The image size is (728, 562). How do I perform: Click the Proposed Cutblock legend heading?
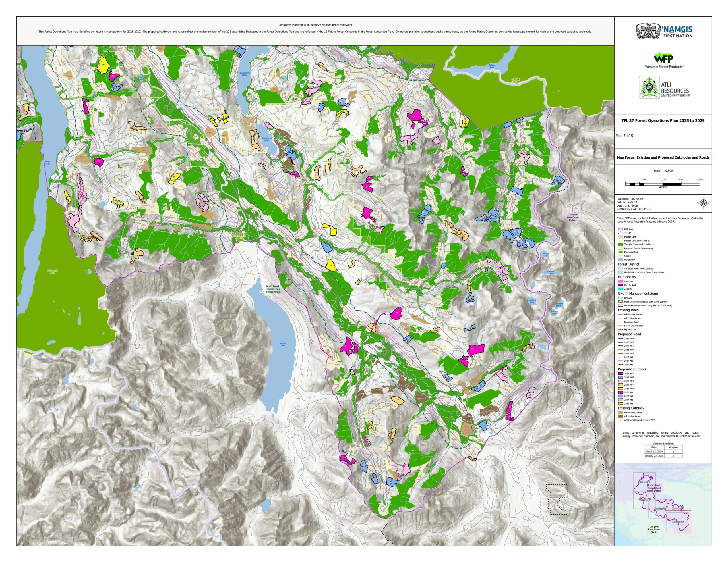click(x=632, y=369)
